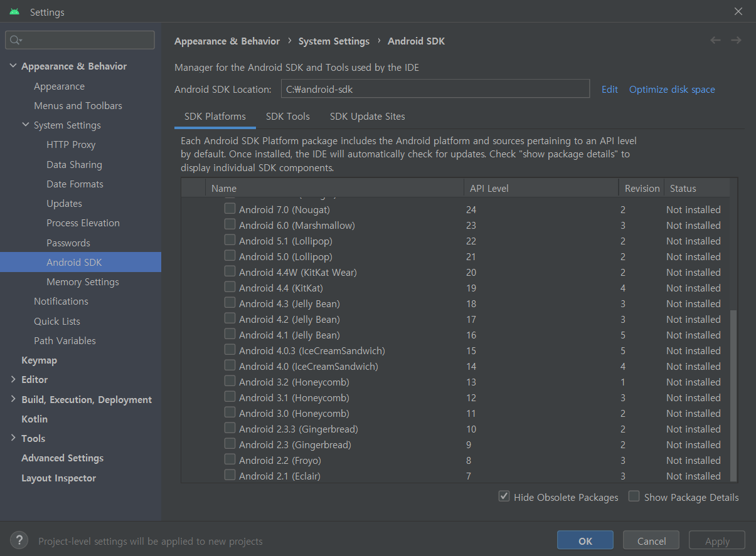The width and height of the screenshot is (756, 556).
Task: Open Date Formats settings
Action: (x=75, y=184)
